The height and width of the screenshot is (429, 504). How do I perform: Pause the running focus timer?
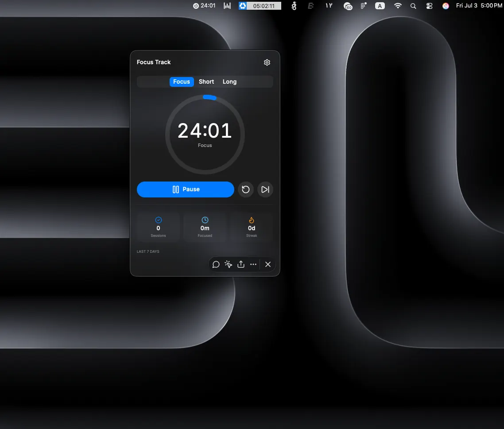click(x=186, y=189)
